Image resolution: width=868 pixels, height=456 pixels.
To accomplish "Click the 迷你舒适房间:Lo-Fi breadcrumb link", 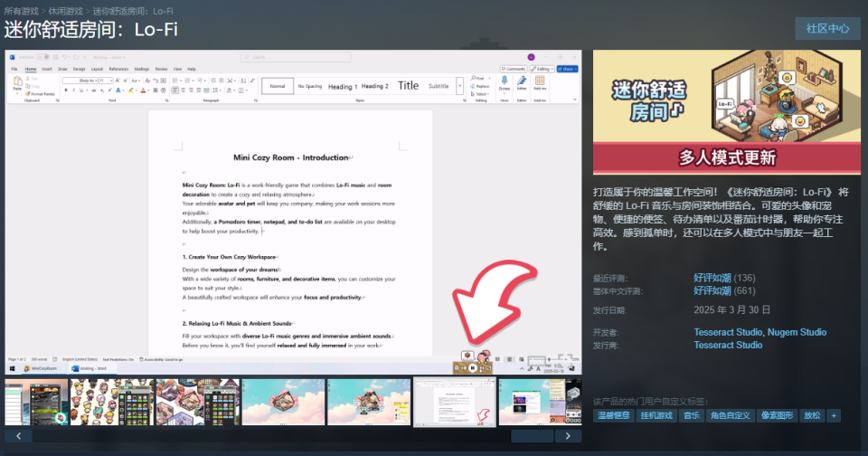I will 132,11.
